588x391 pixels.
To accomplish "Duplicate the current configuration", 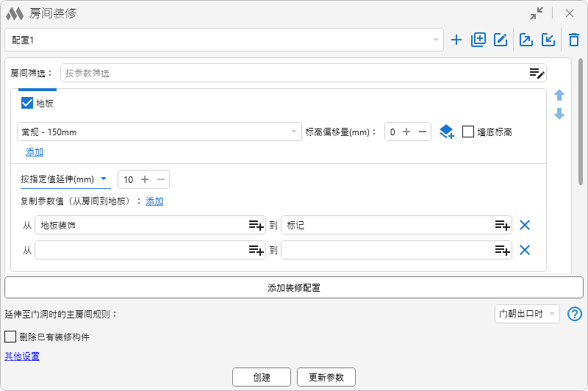I will coord(478,40).
